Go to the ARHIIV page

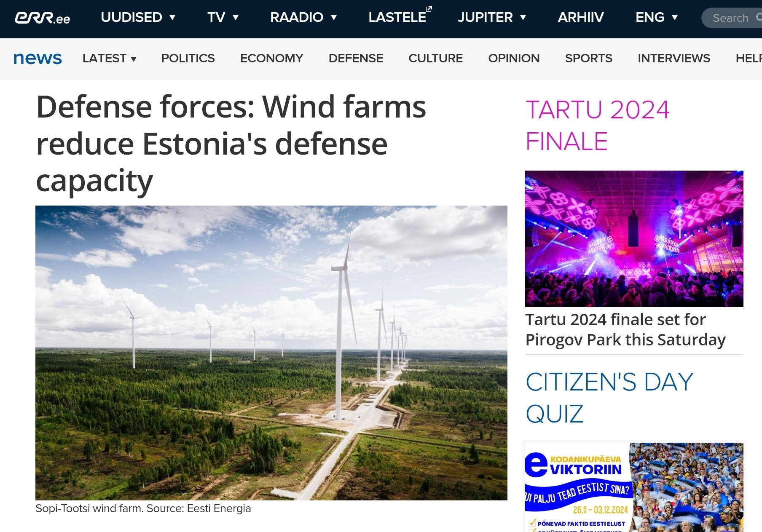(x=580, y=17)
